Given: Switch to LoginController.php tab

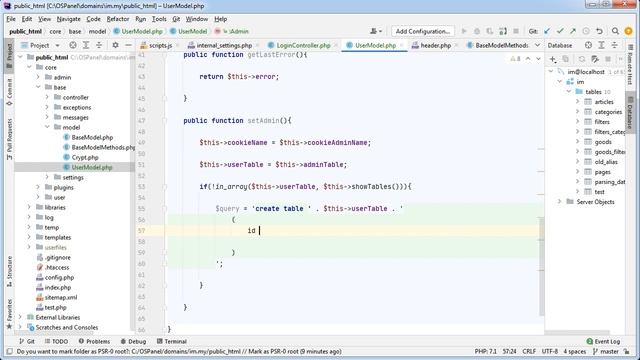Looking at the screenshot, I should pyautogui.click(x=303, y=45).
